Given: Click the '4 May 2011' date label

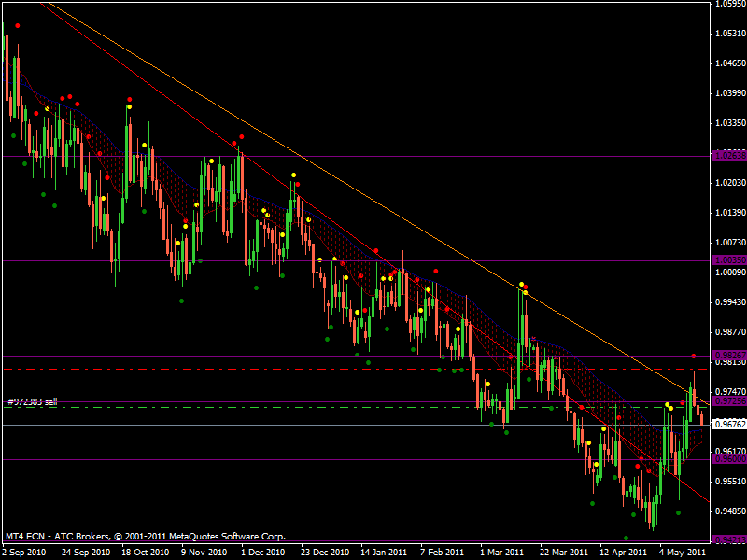Looking at the screenshot, I should (x=683, y=553).
